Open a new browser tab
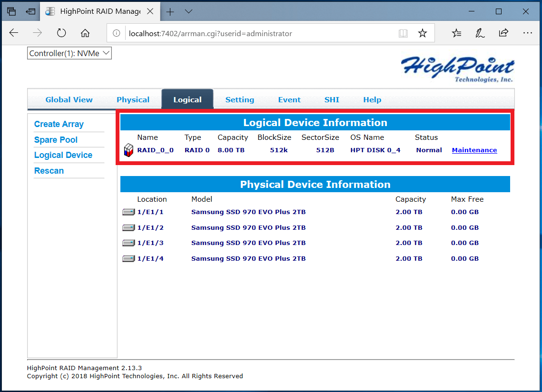Viewport: 542px width, 392px height. [170, 12]
